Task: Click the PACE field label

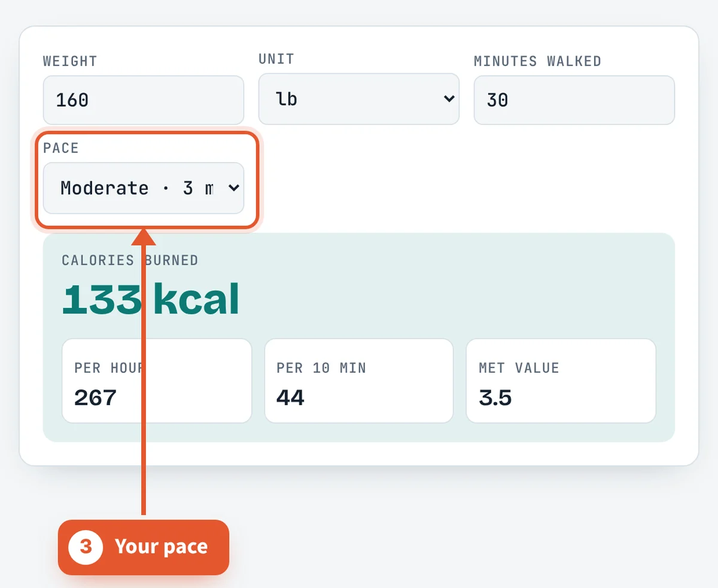Action: (61, 148)
